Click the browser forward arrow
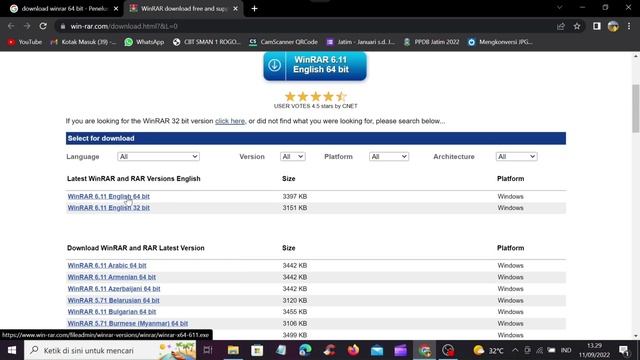Image resolution: width=640 pixels, height=360 pixels. (x=27, y=26)
